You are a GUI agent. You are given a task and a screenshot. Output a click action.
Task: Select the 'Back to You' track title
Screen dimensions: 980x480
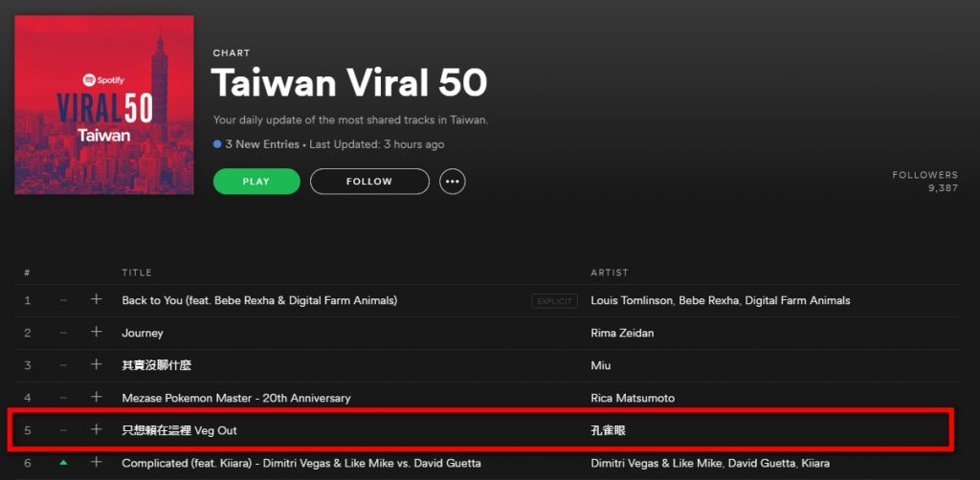pos(259,300)
